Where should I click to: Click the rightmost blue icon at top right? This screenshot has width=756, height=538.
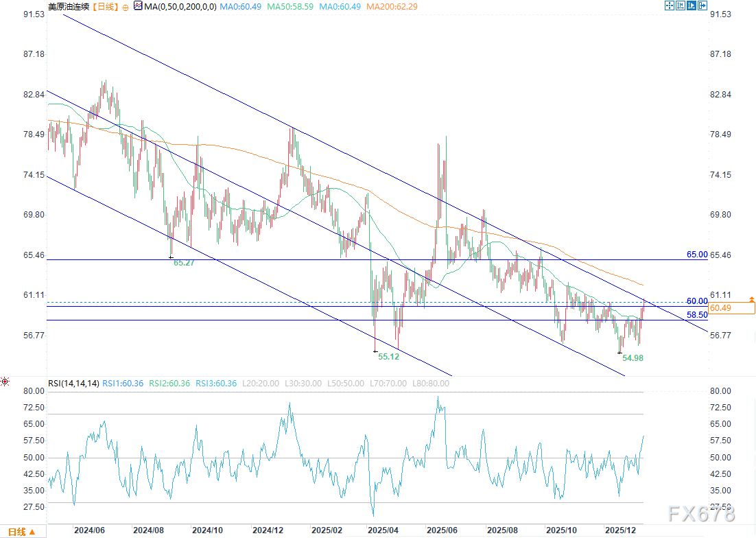pyautogui.click(x=702, y=5)
